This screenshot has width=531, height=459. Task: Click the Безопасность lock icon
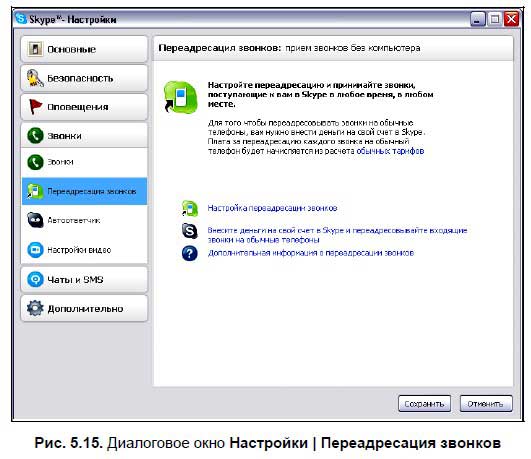[35, 78]
